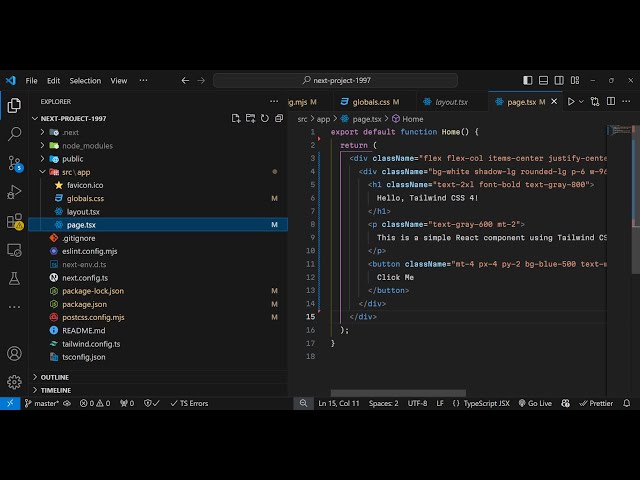Viewport: 640px width, 480px height.
Task: Open Source Control view with 5 changes
Action: [x=14, y=162]
